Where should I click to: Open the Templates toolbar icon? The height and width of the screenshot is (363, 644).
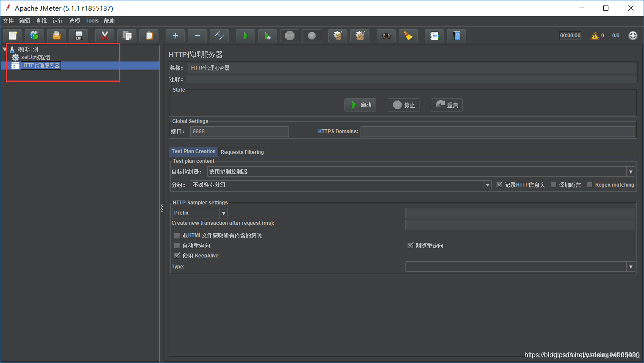(x=35, y=36)
